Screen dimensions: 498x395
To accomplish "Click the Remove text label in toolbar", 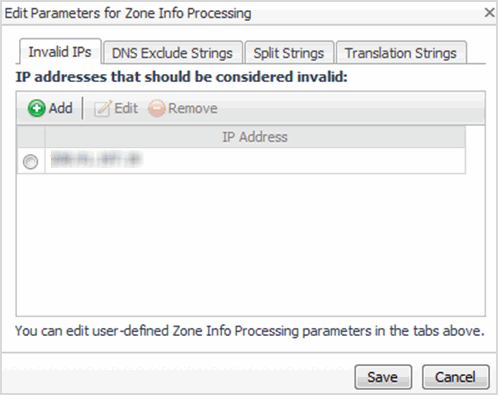I will [x=193, y=108].
